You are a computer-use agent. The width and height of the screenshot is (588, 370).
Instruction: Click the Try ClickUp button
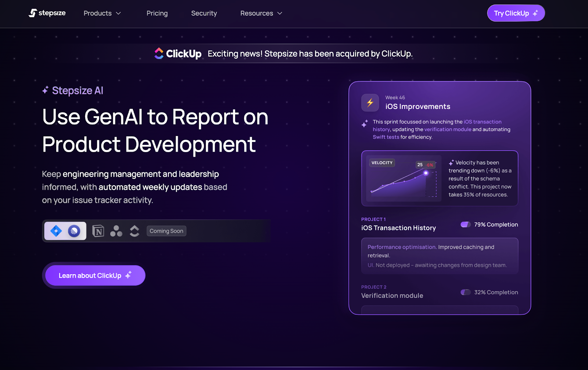coord(516,13)
